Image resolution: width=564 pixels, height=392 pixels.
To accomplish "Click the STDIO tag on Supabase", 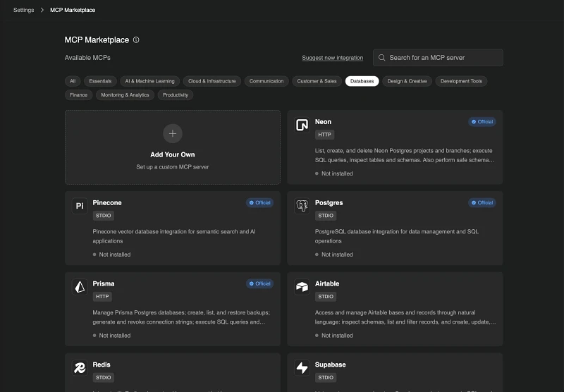I will [x=326, y=377].
